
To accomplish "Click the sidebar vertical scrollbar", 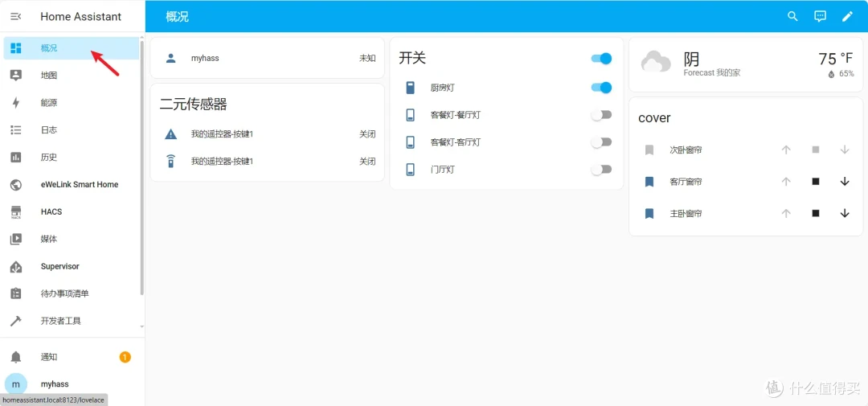I will [141, 167].
